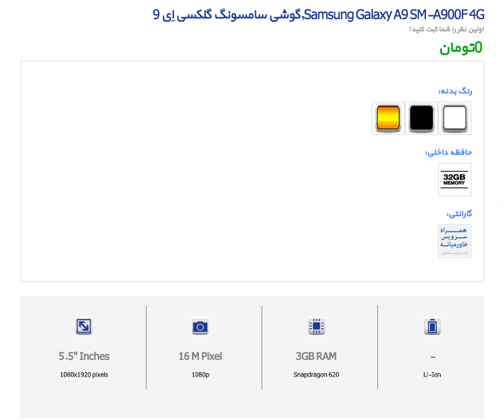Select the gold body color swatch
This screenshot has height=420, width=504.
[x=388, y=118]
